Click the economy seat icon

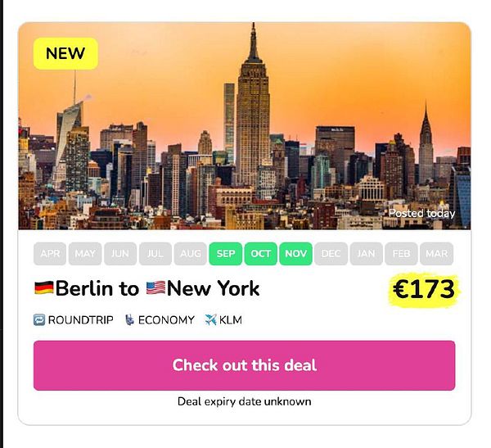pyautogui.click(x=129, y=319)
